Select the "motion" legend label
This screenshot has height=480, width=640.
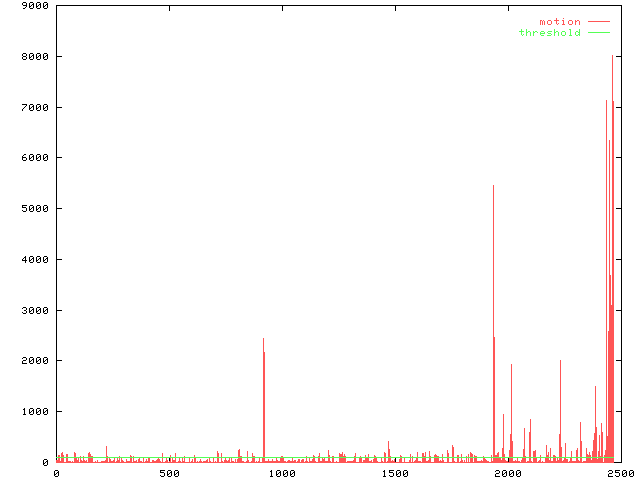click(x=560, y=21)
